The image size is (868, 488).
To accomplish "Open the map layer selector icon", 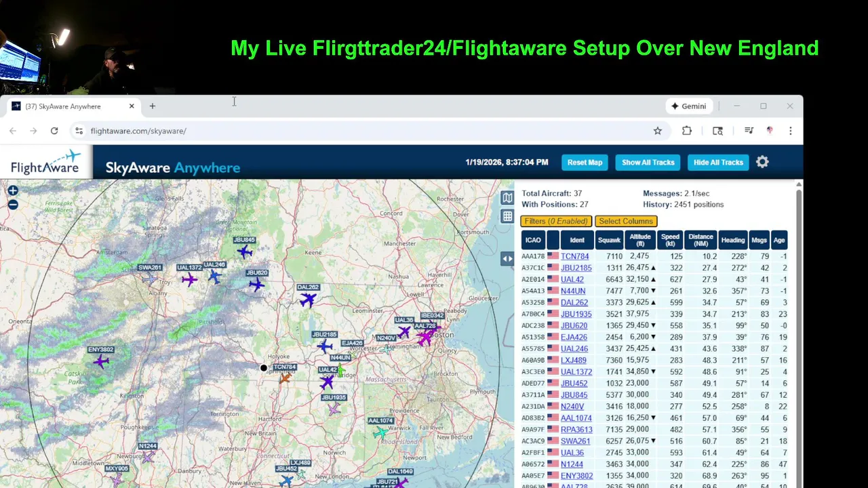I will pos(507,198).
